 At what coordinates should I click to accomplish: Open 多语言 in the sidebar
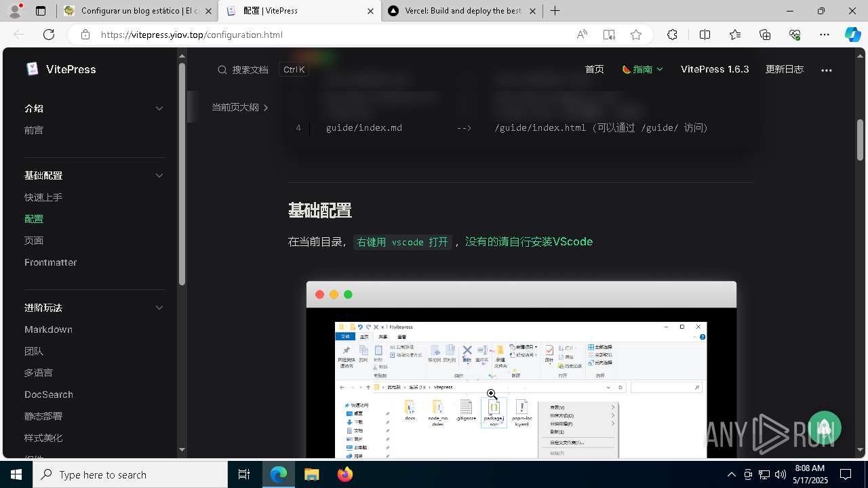click(x=39, y=373)
